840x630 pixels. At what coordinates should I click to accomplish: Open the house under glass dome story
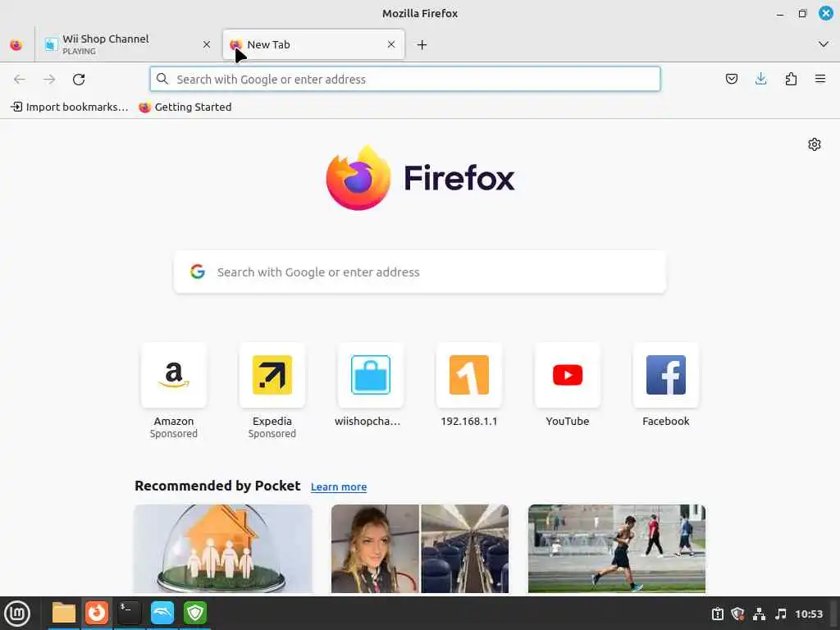[x=223, y=549]
